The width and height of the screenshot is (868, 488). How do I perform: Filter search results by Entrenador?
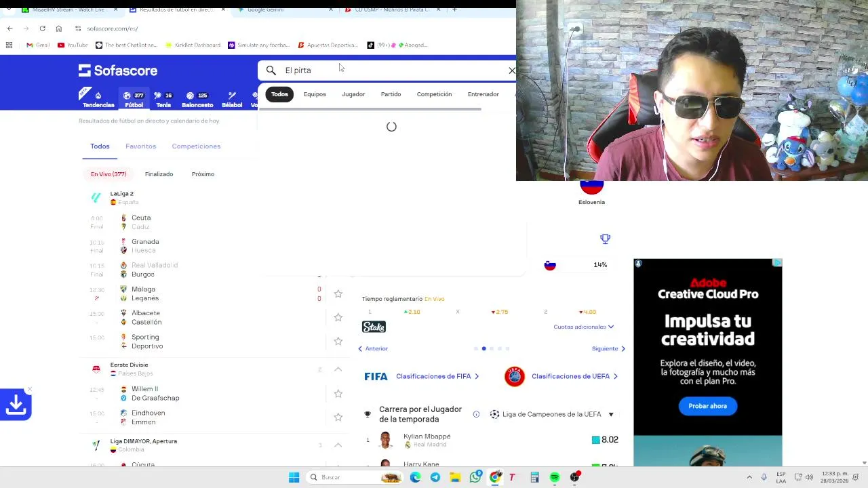click(x=483, y=94)
